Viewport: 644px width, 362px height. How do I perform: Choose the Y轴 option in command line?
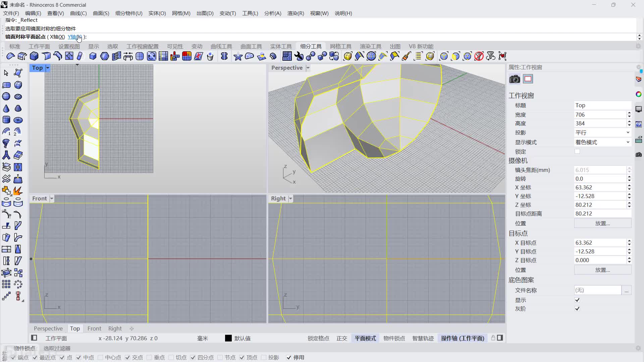click(74, 37)
